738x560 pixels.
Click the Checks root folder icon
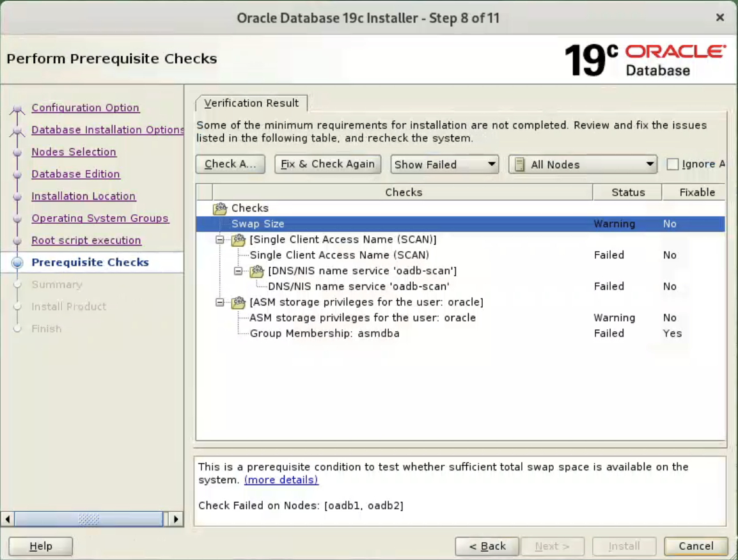[x=220, y=208]
